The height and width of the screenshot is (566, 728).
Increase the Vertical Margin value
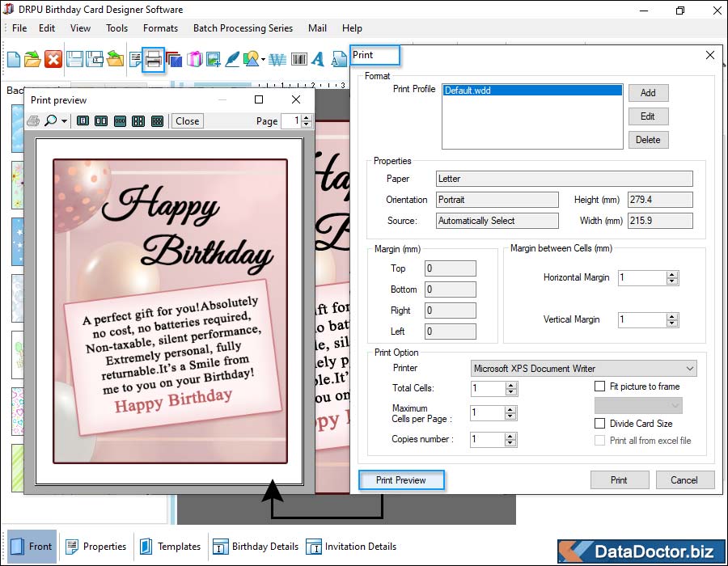pos(672,316)
